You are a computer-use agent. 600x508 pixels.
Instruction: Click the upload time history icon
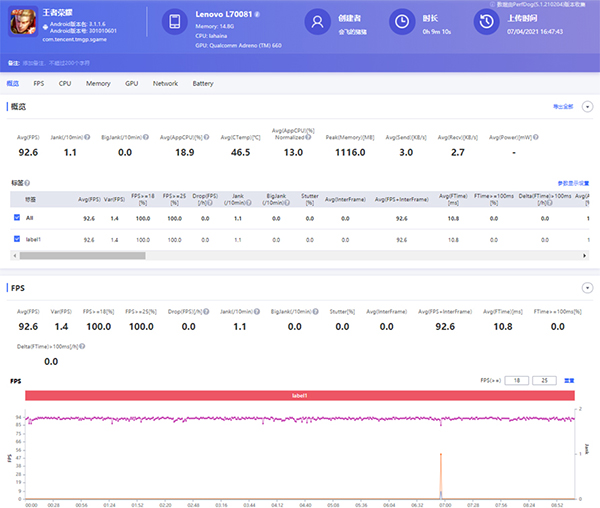(x=486, y=23)
